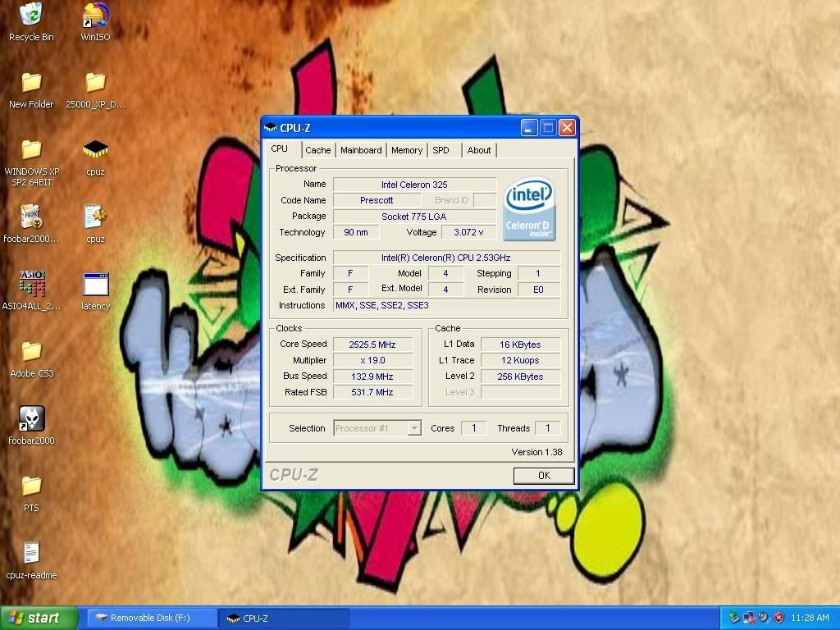Click the CPU-Z taskbar button

tap(284, 619)
